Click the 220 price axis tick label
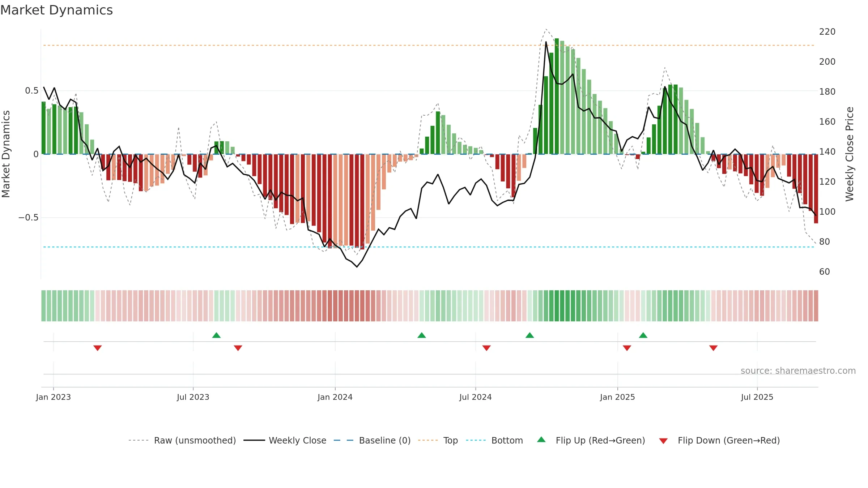Screen dimensions: 868x488 pyautogui.click(x=827, y=32)
